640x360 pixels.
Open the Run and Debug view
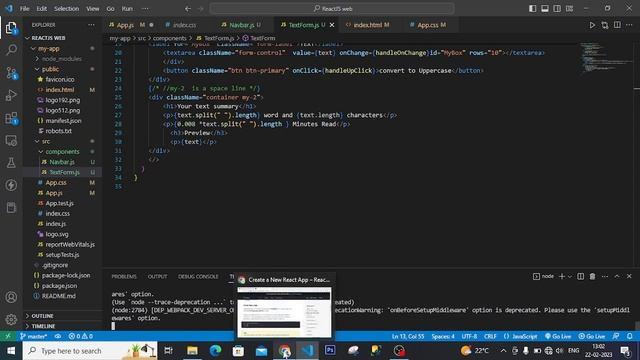(x=11, y=95)
